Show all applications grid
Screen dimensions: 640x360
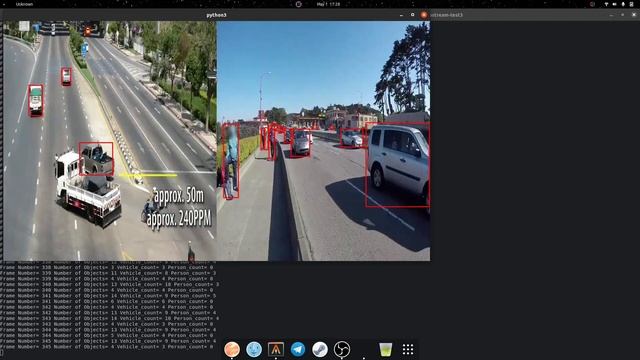[408, 349]
